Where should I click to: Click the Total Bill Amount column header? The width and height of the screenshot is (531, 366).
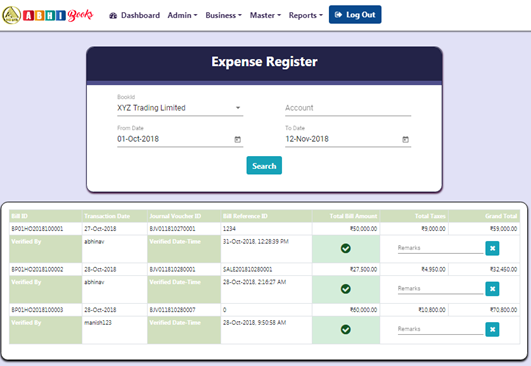[x=346, y=216]
